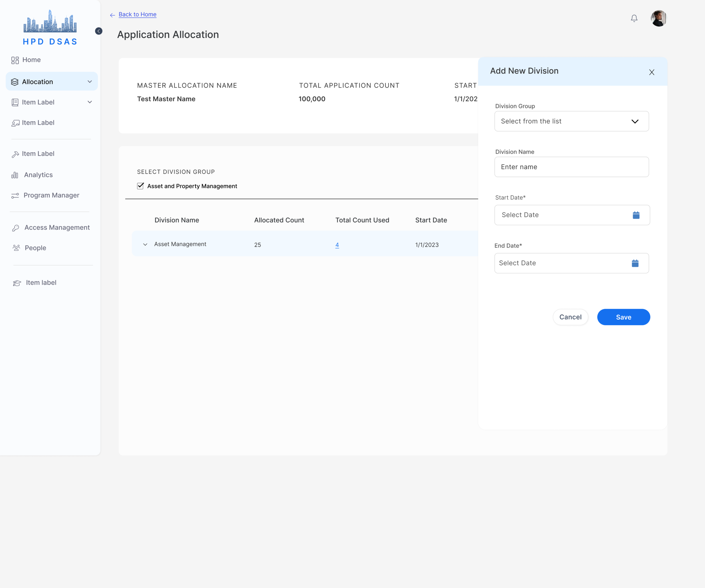705x588 pixels.
Task: Click the Save button
Action: tap(623, 317)
